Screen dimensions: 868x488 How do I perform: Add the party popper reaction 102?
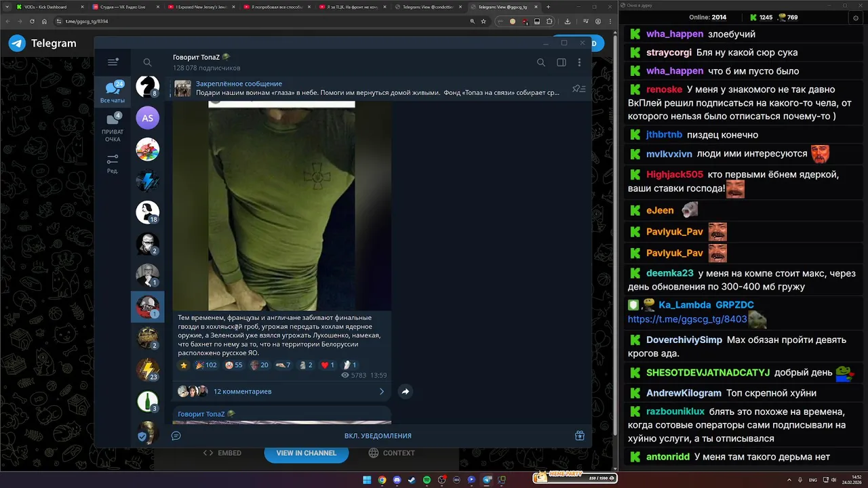206,365
